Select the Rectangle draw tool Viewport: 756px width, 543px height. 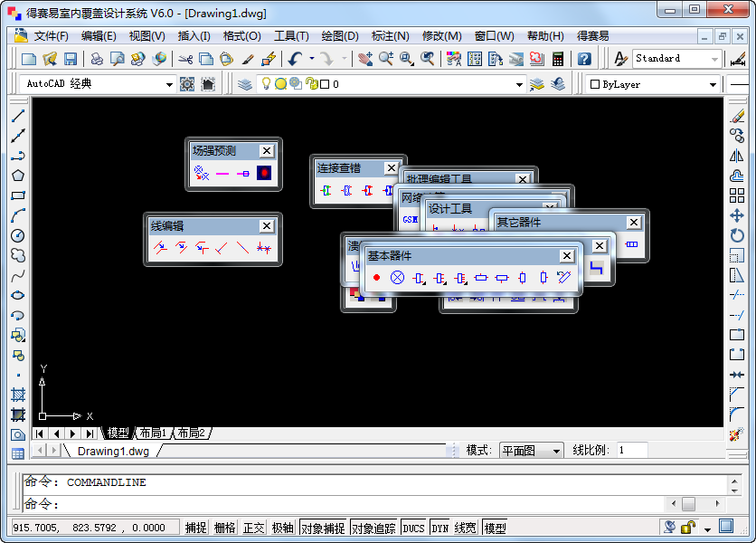18,195
